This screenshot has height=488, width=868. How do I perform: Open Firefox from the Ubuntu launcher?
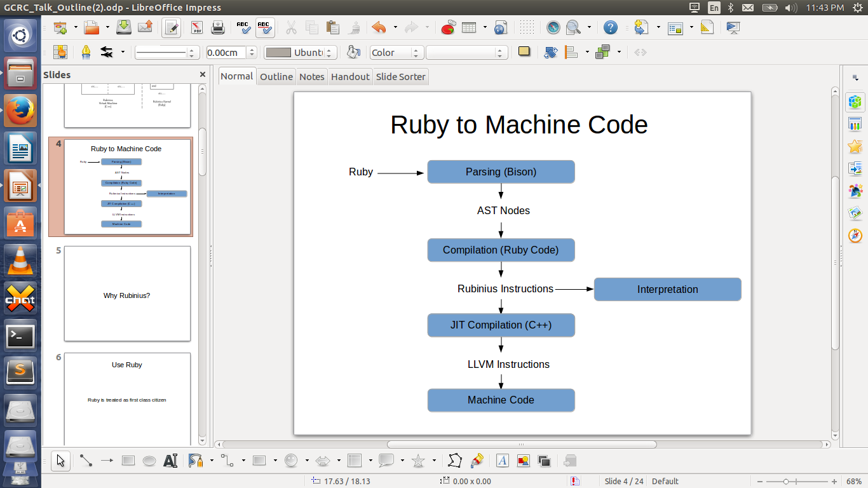coord(20,111)
